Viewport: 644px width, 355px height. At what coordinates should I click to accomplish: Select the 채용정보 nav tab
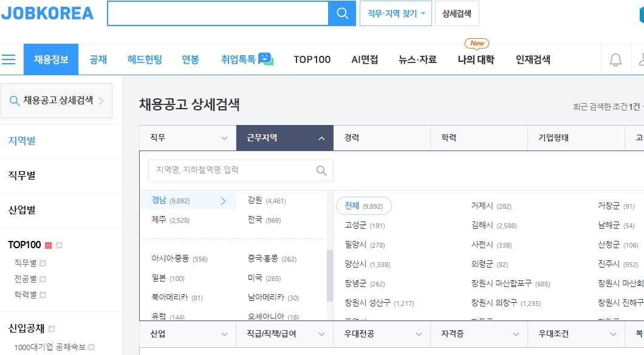point(51,59)
